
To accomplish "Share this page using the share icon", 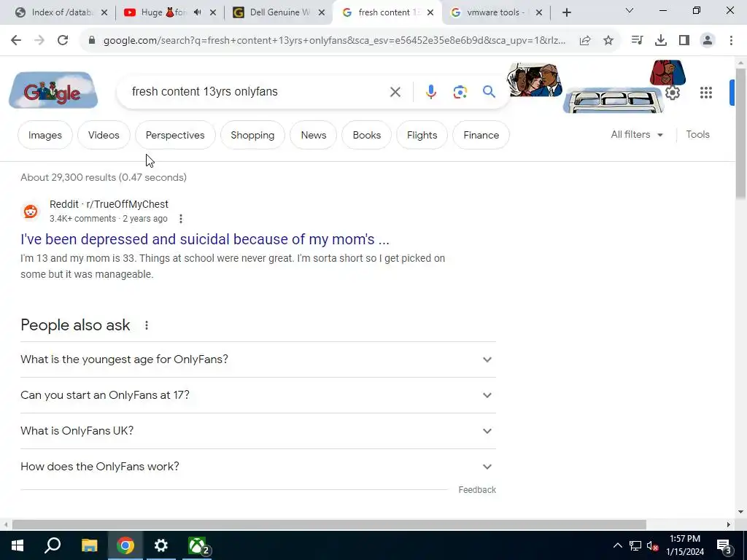I will coord(585,41).
